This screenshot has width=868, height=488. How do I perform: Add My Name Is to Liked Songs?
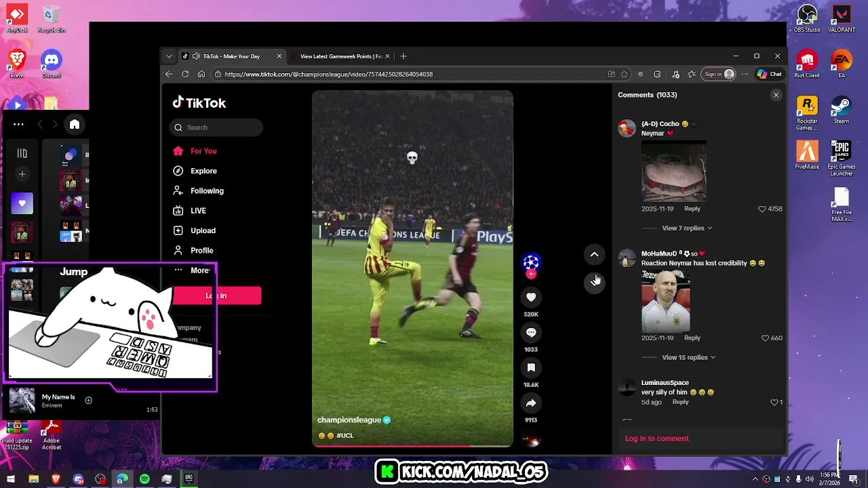[x=88, y=401]
